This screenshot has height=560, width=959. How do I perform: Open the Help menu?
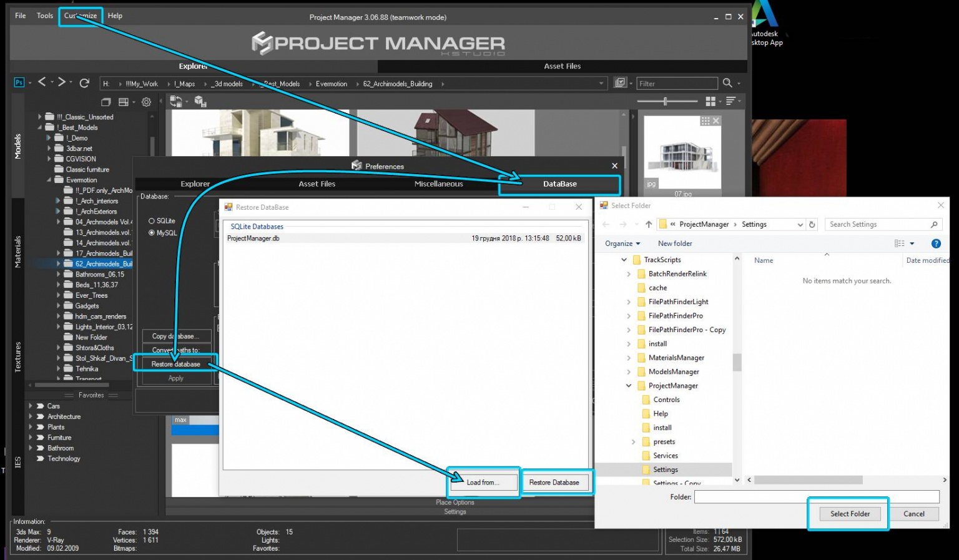point(115,16)
